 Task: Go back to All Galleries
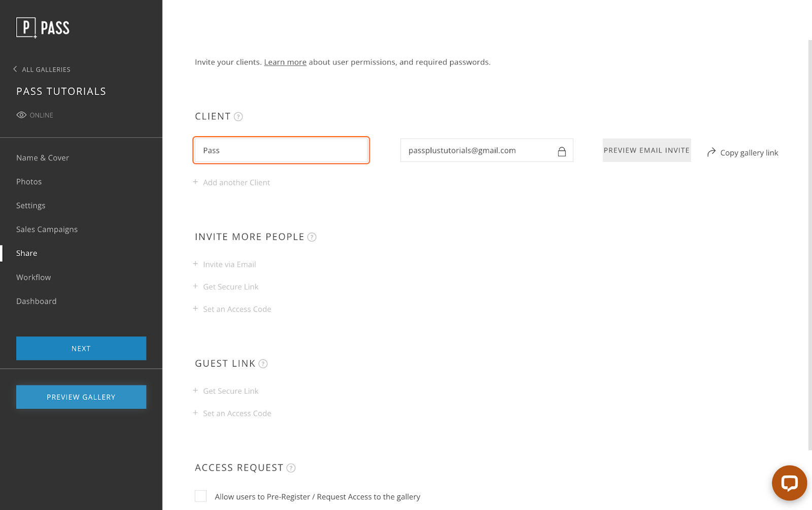point(42,70)
